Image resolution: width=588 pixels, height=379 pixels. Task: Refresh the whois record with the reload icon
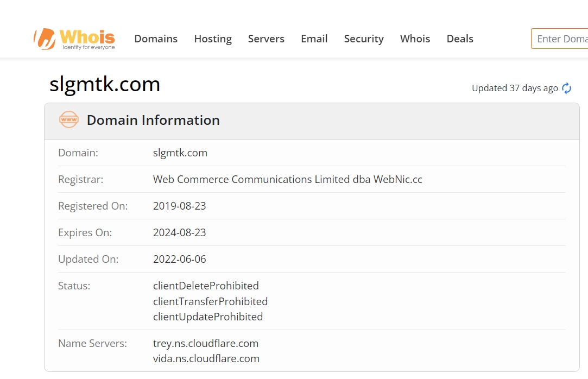coord(567,89)
